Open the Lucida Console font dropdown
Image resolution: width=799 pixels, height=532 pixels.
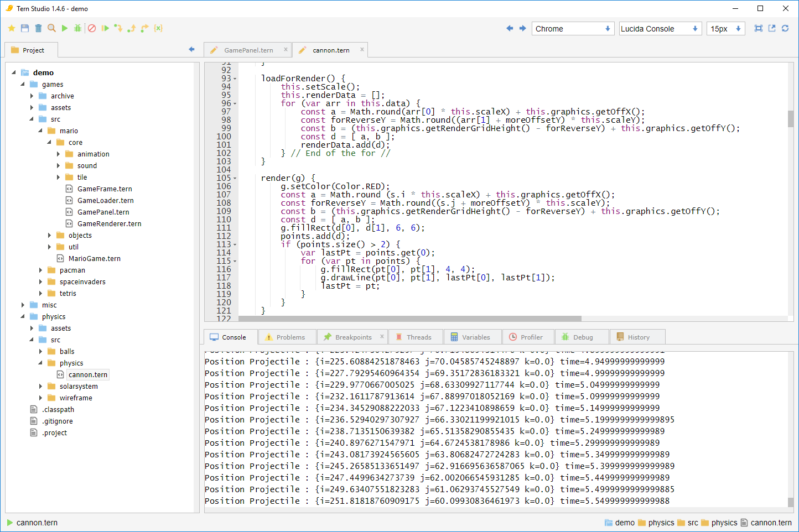(x=660, y=29)
